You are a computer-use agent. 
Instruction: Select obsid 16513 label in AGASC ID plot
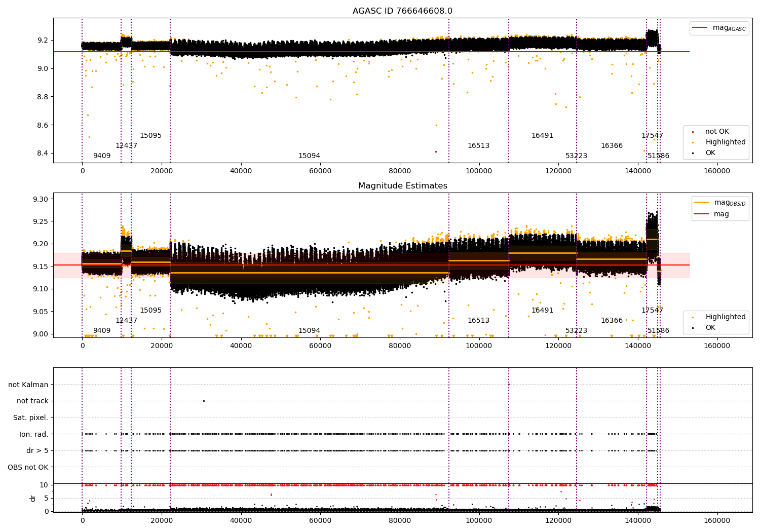(478, 146)
